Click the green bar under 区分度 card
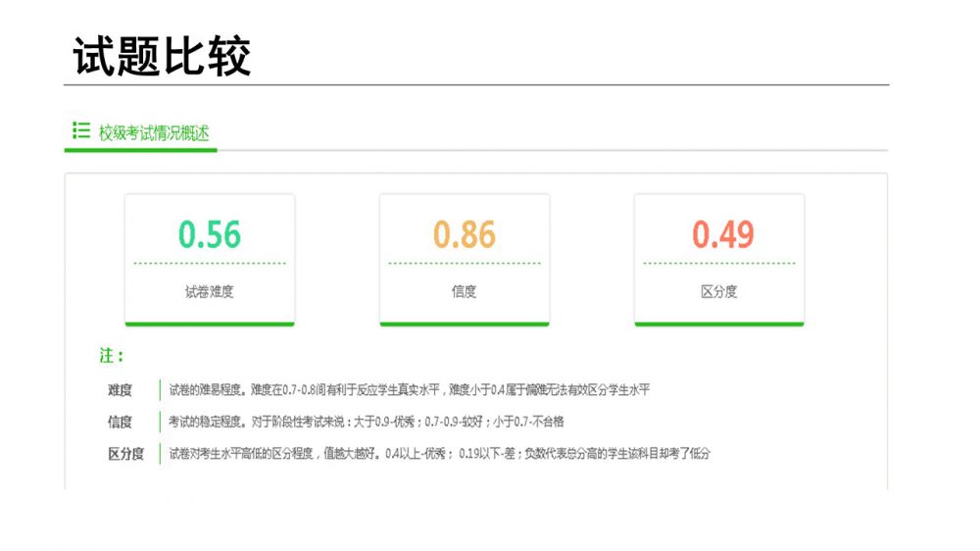980x551 pixels. click(x=719, y=323)
